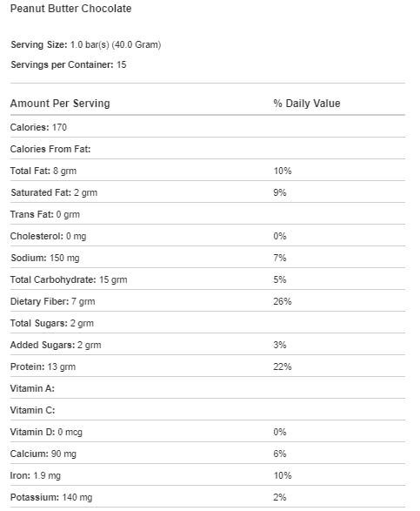Click the Calcium: 90 mg row
420x511 pixels.
[x=208, y=454]
